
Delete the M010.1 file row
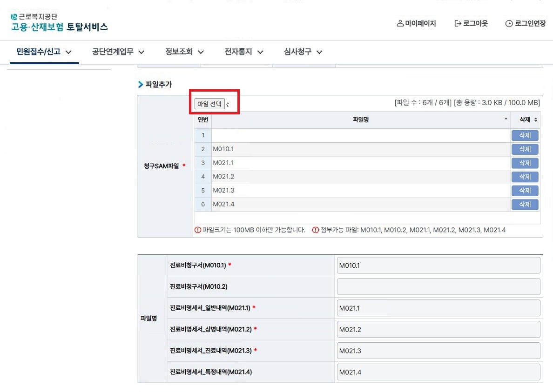pos(525,149)
